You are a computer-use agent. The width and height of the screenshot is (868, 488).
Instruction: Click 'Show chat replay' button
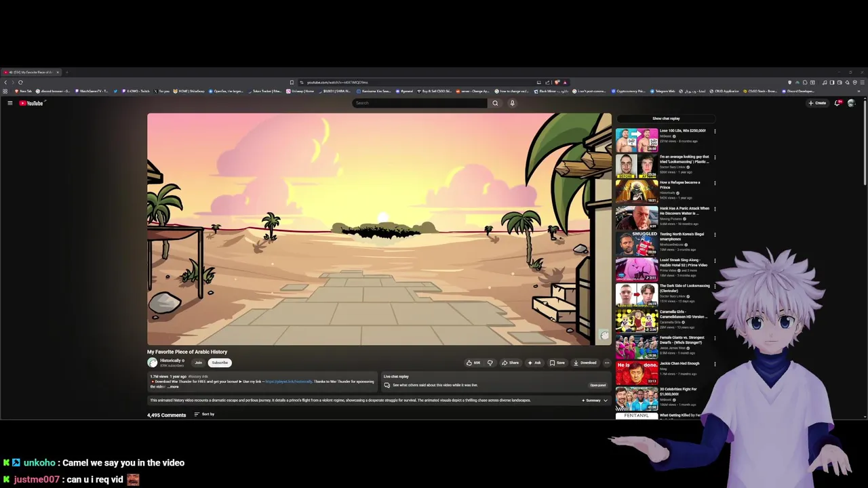tap(666, 119)
